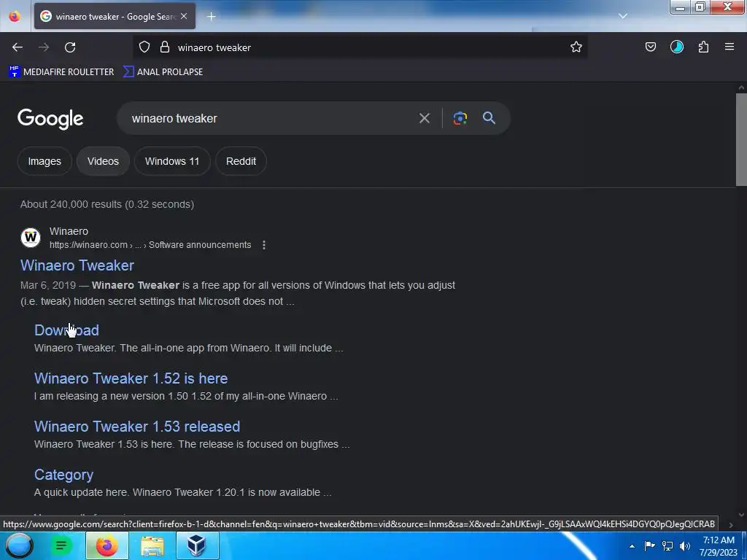Image resolution: width=747 pixels, height=560 pixels.
Task: Open the Action Center flag icon
Action: tap(649, 546)
